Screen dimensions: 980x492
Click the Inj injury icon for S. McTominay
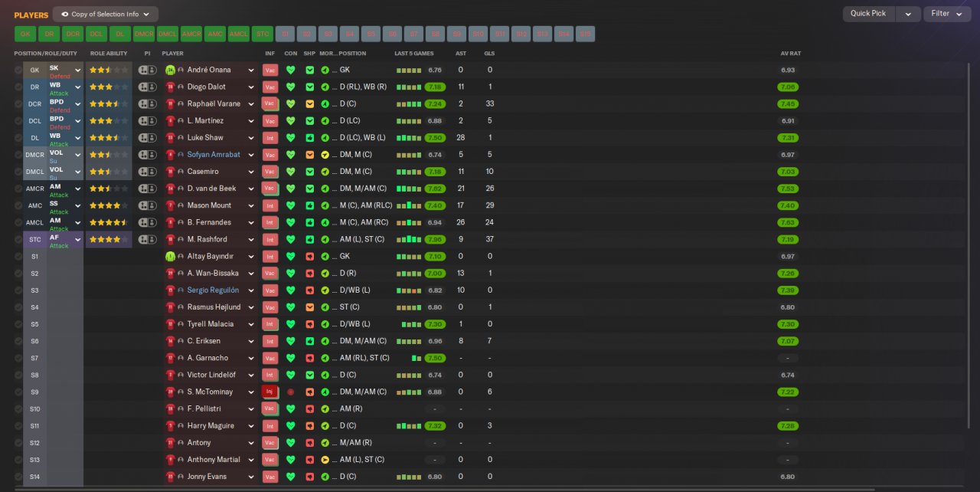tap(270, 392)
